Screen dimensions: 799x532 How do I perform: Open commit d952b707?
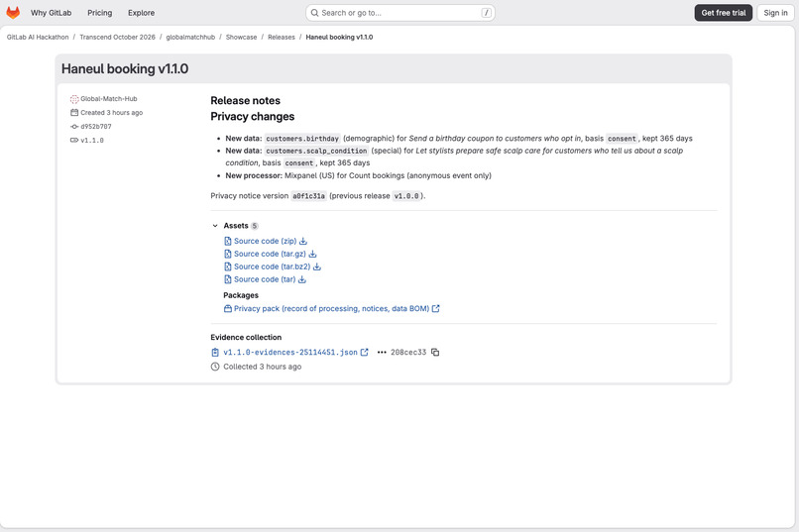coord(96,126)
